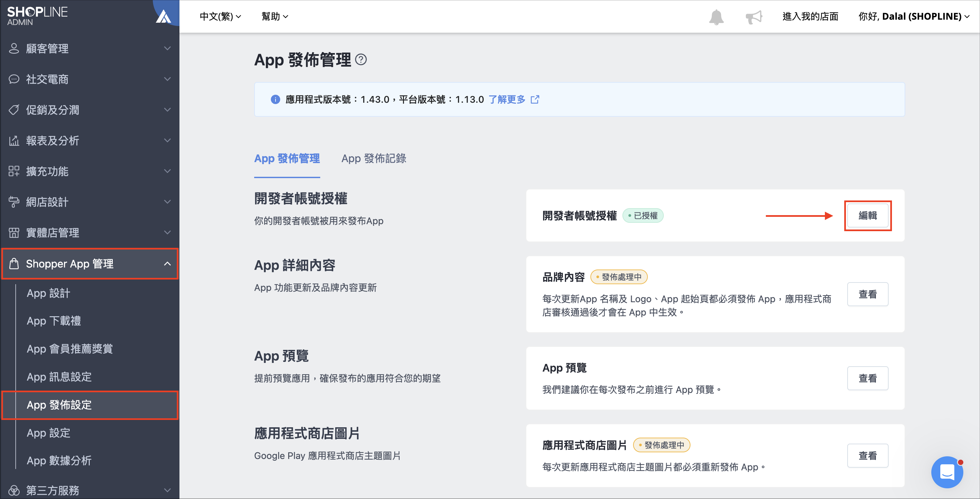Select the App 發佈管理 tab
This screenshot has width=980, height=499.
point(287,158)
